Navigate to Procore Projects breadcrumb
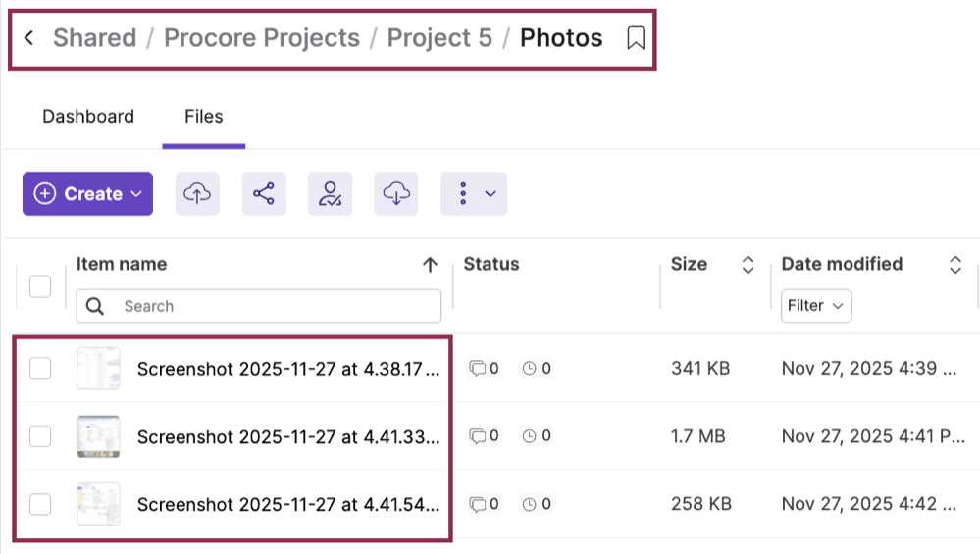Screen dimensions: 980x554 click(x=262, y=38)
